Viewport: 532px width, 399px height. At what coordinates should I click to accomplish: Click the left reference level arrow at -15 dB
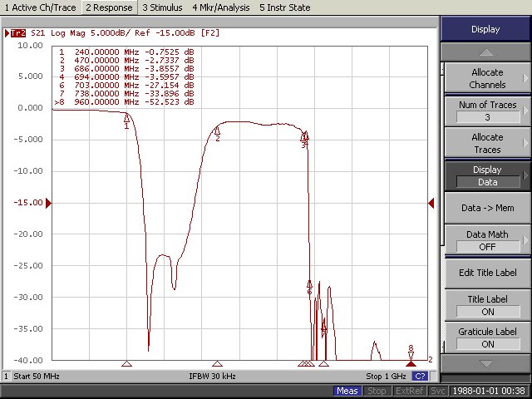pyautogui.click(x=47, y=203)
